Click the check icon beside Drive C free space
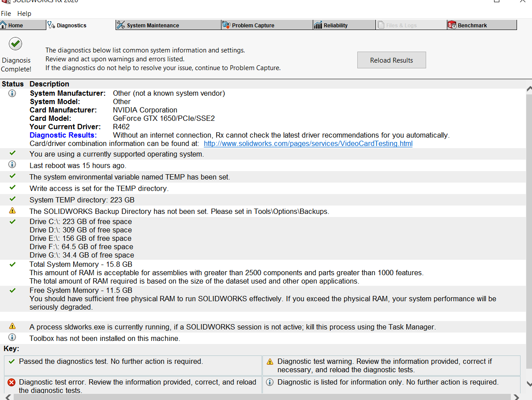Screen dimensions: 532x400 click(12, 221)
